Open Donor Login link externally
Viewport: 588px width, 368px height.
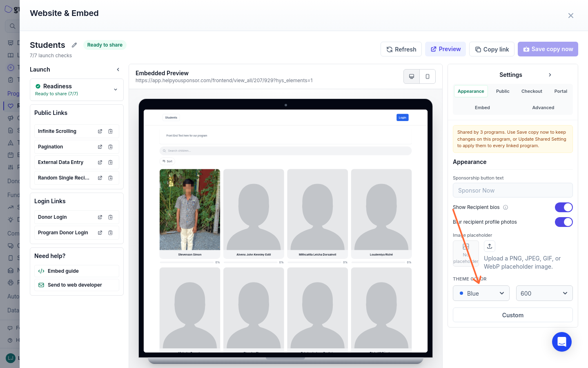[x=100, y=217]
